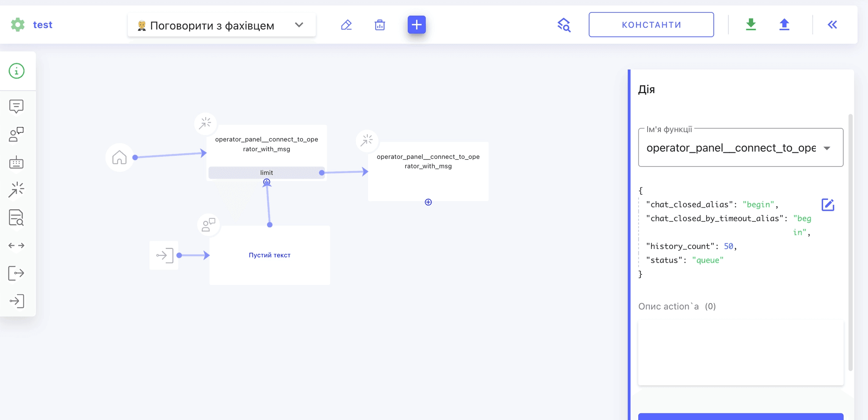The height and width of the screenshot is (420, 868).
Task: Click the 'limit' row in the node
Action: point(267,173)
